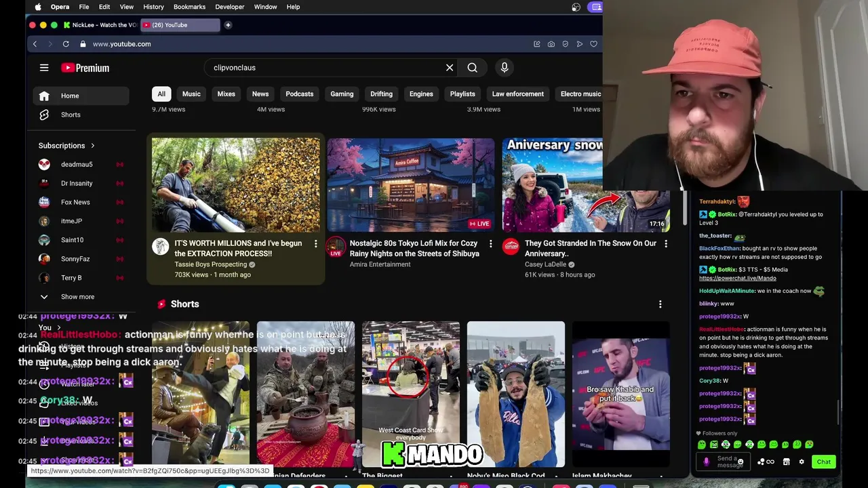The image size is (868, 488).
Task: Click the YouTube Premium logo
Action: click(85, 68)
